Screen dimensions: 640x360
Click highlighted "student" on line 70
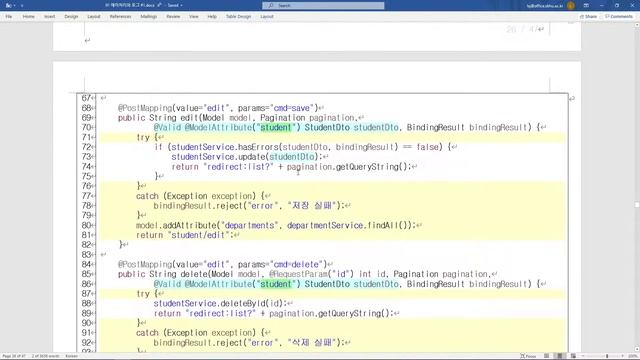click(276, 127)
